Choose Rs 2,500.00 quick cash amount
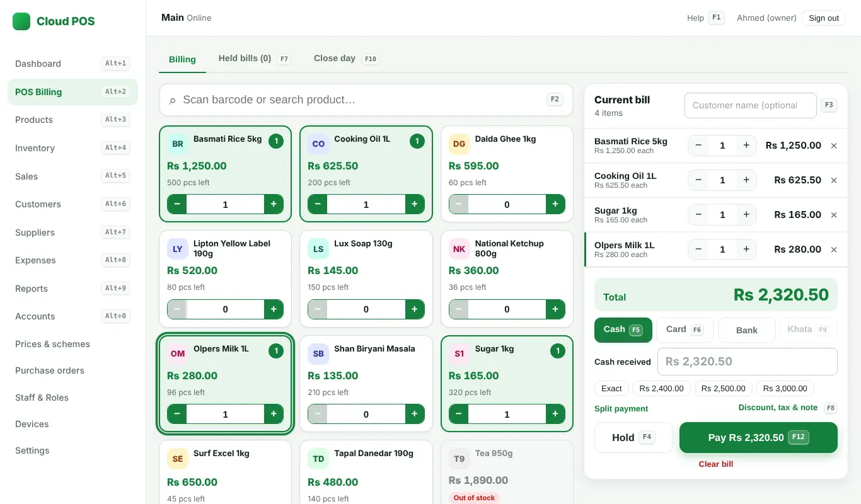 (723, 389)
